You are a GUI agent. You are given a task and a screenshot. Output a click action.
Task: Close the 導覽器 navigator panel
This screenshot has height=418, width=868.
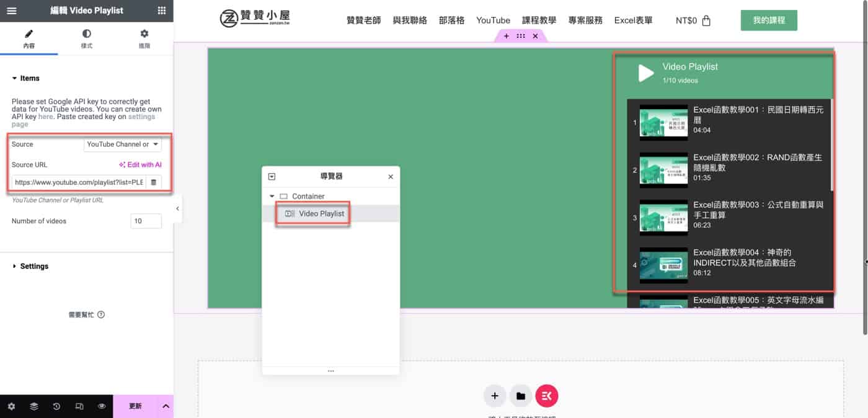coord(391,177)
